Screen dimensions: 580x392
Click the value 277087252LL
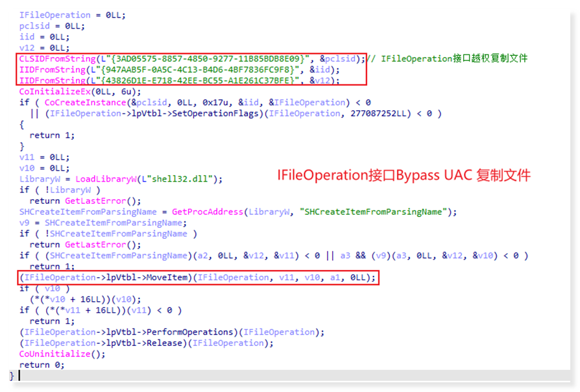click(x=378, y=114)
